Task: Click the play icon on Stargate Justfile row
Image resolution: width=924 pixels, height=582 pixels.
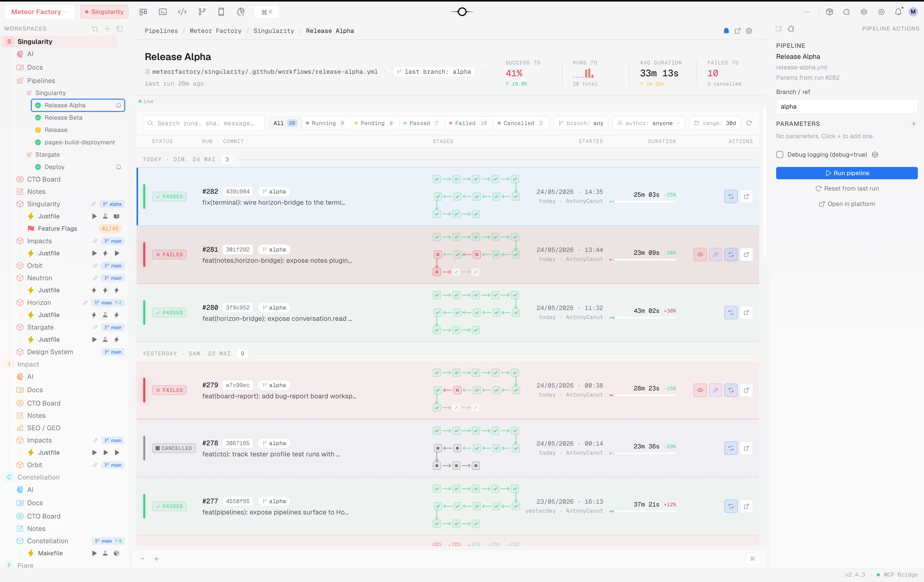Action: 94,339
